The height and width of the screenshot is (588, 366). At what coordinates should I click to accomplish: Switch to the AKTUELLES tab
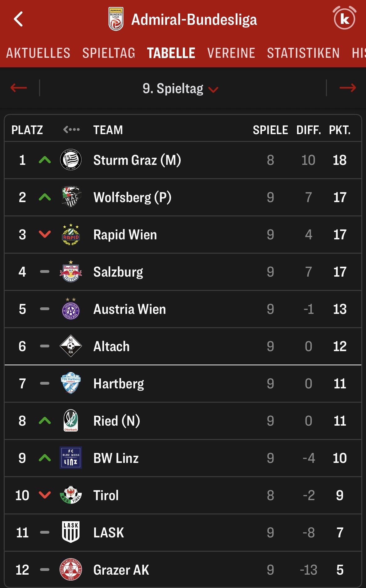coord(38,53)
